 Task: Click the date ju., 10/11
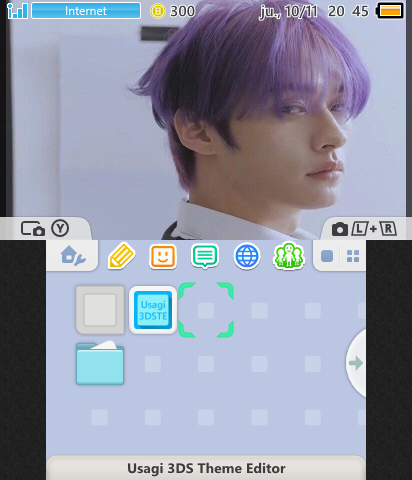[288, 12]
